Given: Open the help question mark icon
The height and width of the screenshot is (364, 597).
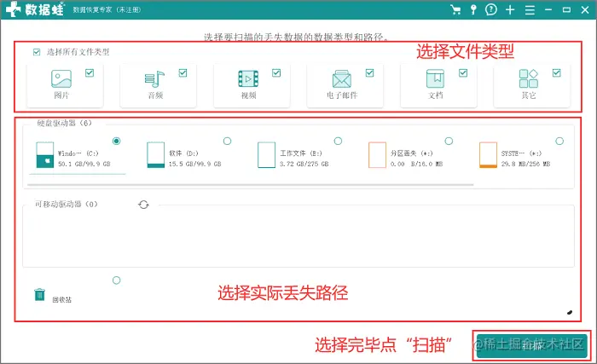Looking at the screenshot, I should (491, 9).
